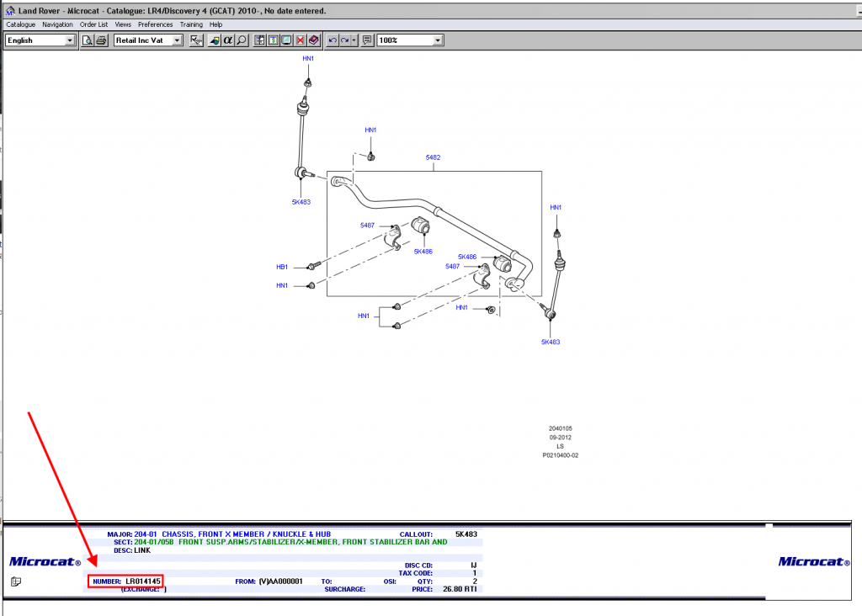Open the Training menu
This screenshot has height=616, width=862.
(191, 24)
